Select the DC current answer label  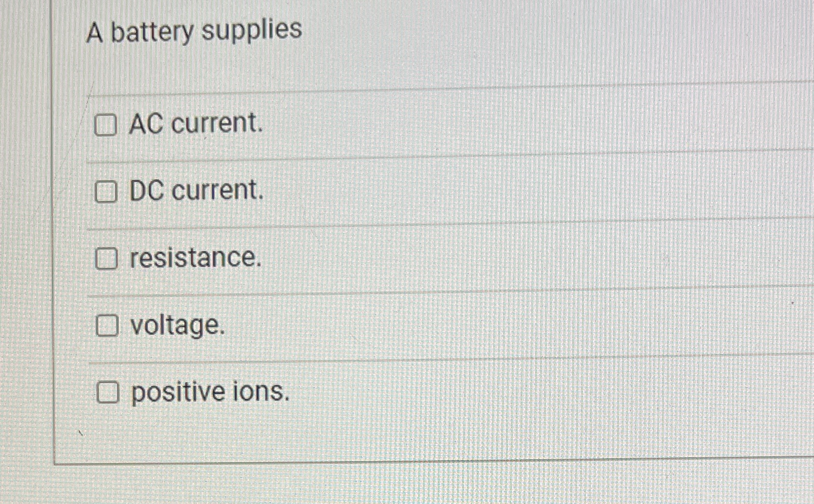195,192
